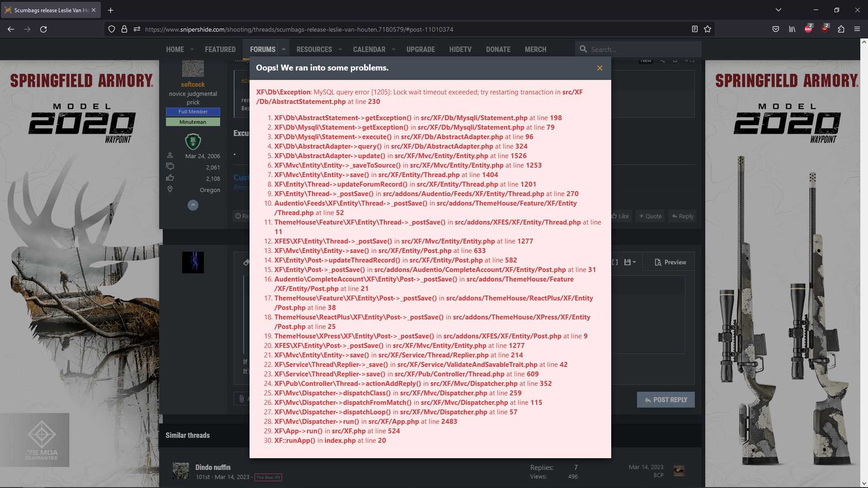Click the address bar URL
The height and width of the screenshot is (488, 868).
click(x=299, y=29)
